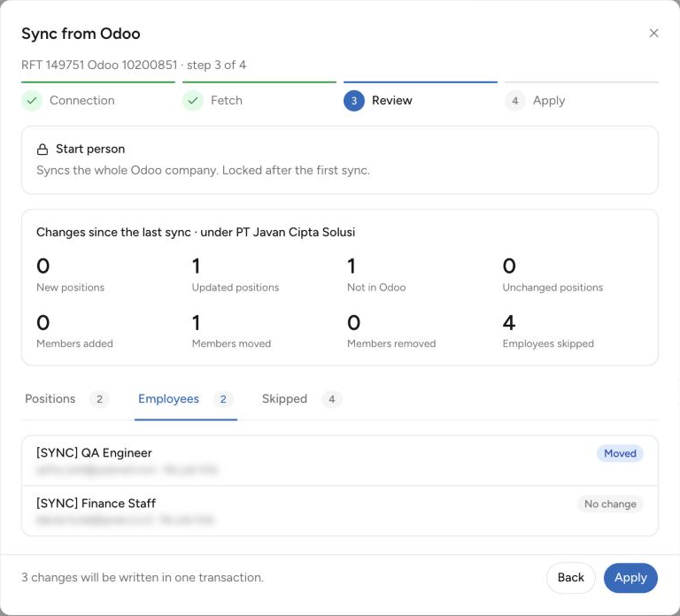Click the Employees skipped stat

[548, 332]
